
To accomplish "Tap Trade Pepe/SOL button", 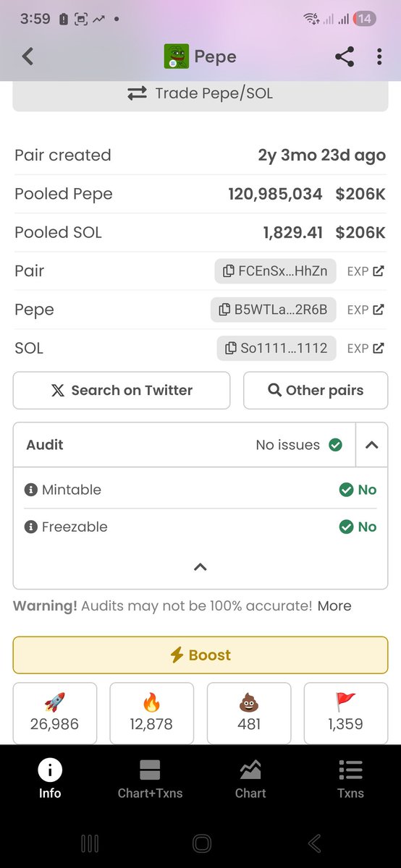I will click(x=200, y=93).
